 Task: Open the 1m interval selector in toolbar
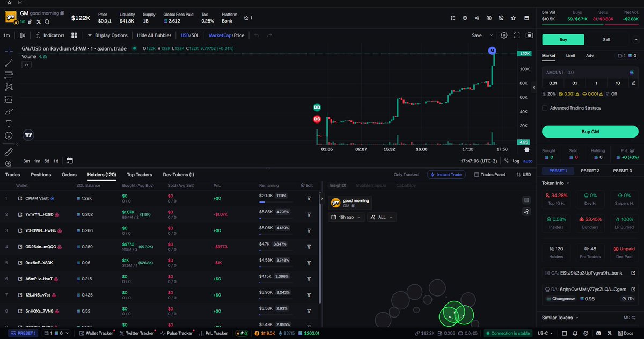(7, 35)
